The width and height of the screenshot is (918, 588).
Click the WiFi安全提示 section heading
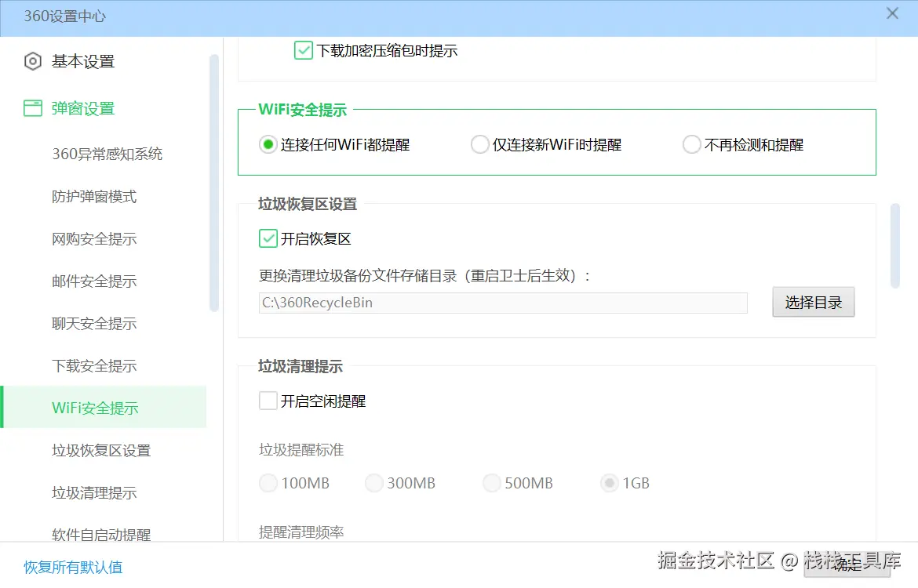[x=303, y=110]
